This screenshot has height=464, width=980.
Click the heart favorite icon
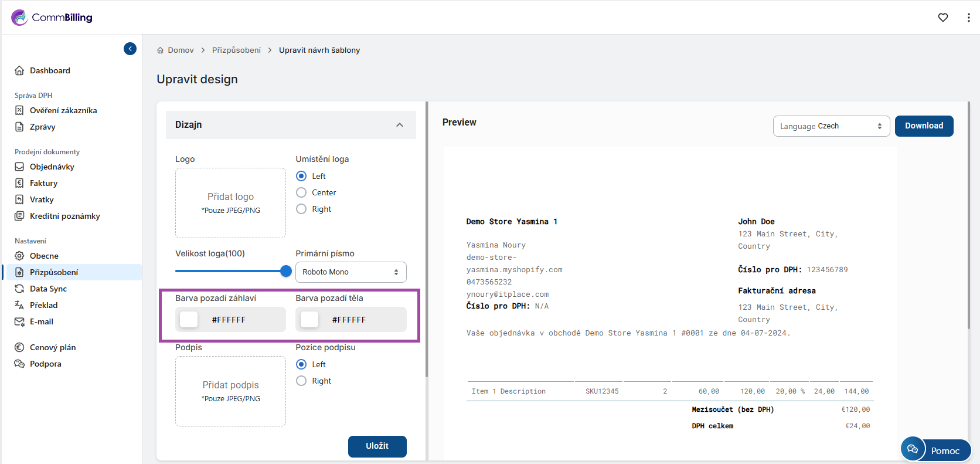point(943,18)
